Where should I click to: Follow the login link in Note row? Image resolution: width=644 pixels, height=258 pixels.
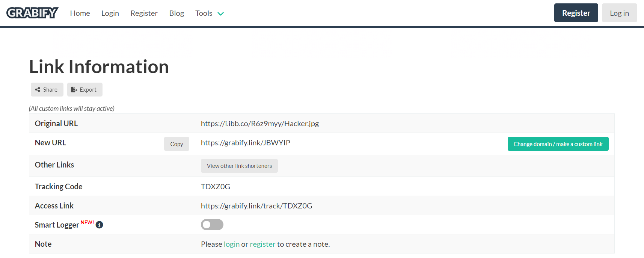(232, 244)
